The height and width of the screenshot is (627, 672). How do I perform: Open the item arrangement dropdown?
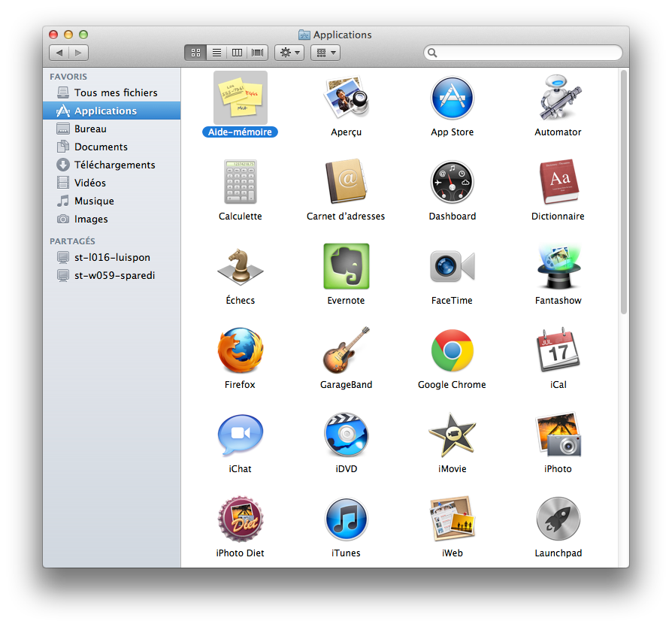325,53
